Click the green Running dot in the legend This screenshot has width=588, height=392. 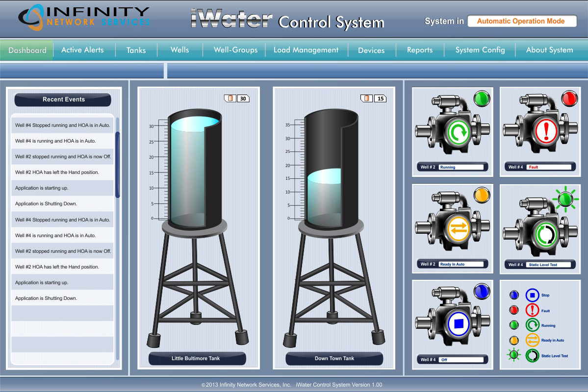514,325
